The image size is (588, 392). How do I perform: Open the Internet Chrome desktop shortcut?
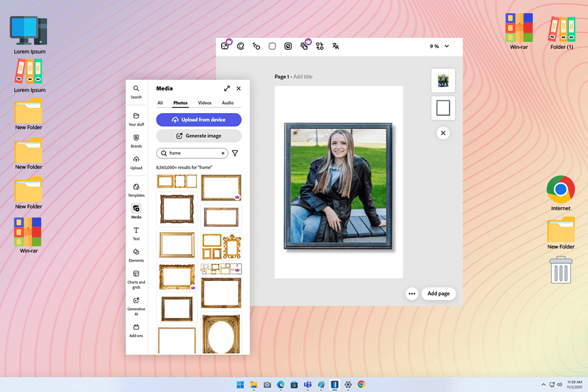560,193
